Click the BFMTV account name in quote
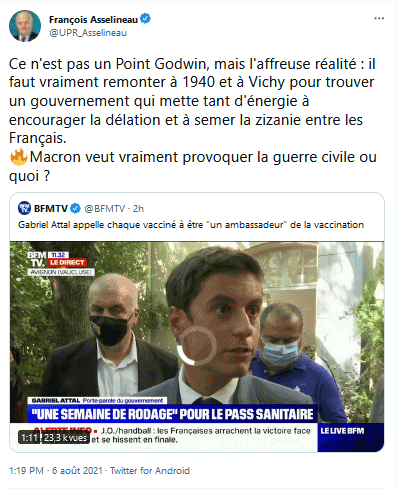 click(x=51, y=209)
